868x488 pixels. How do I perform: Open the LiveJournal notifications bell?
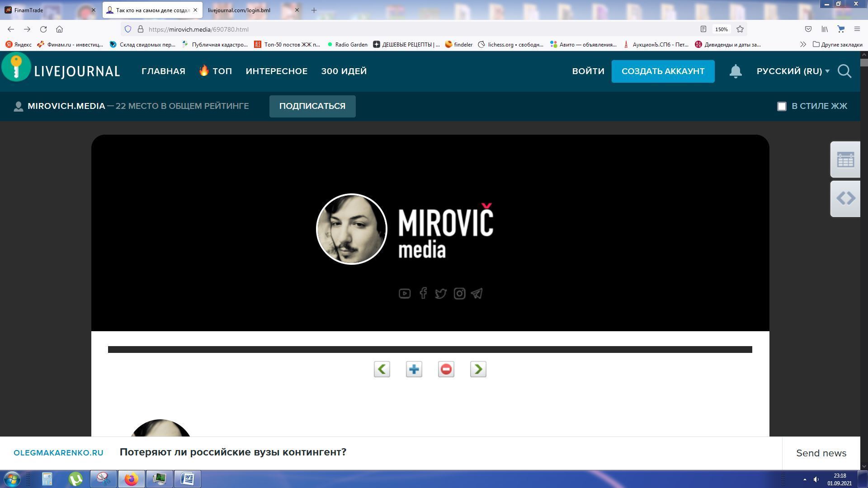click(736, 71)
